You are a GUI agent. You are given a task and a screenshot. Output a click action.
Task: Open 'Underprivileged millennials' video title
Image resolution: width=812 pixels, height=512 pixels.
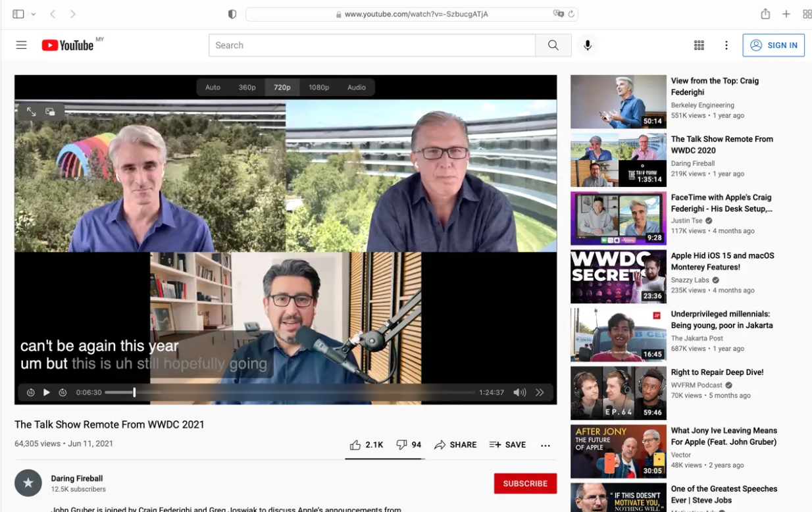(722, 320)
